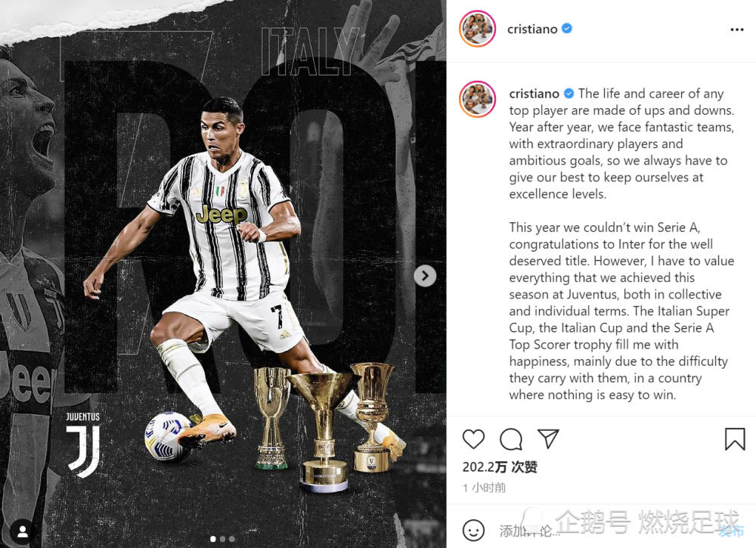This screenshot has height=548, width=756.
Task: Click the post timestamp 1 小时前
Action: 484,488
